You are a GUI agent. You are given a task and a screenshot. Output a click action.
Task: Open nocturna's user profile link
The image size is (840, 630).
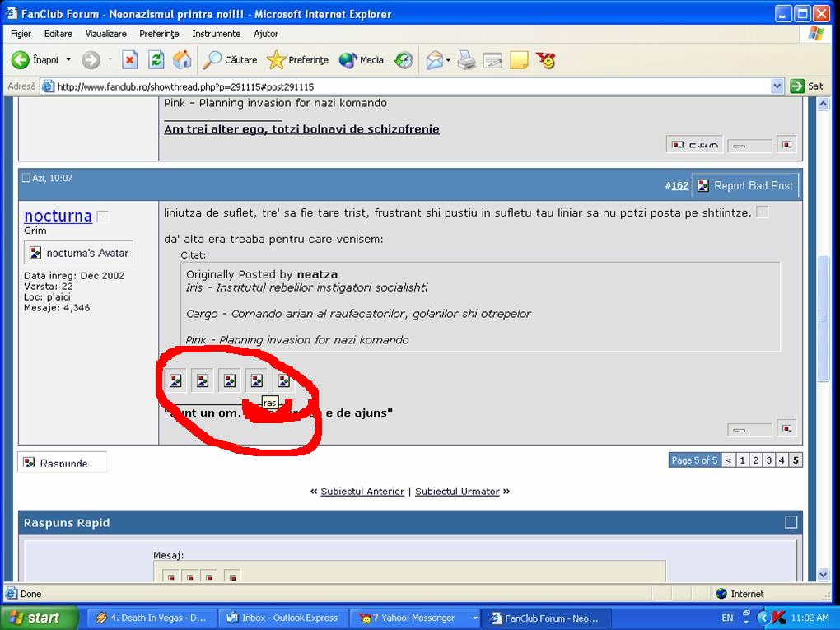tap(58, 216)
